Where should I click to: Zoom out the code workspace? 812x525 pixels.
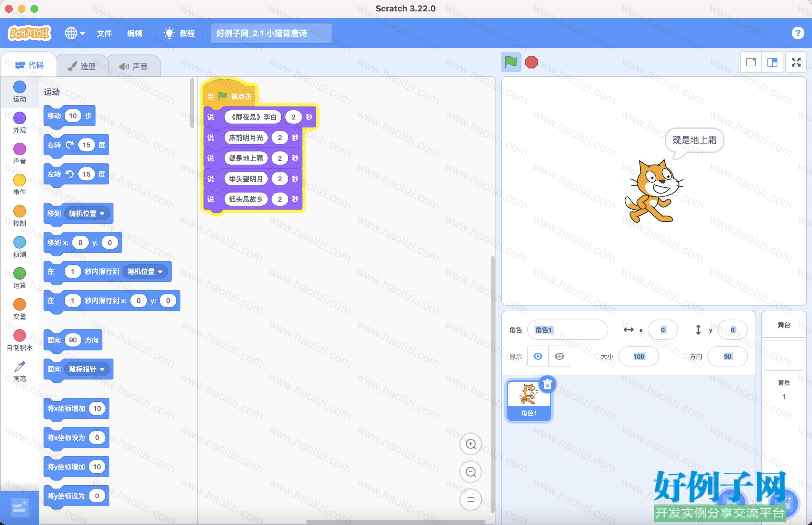tap(471, 472)
